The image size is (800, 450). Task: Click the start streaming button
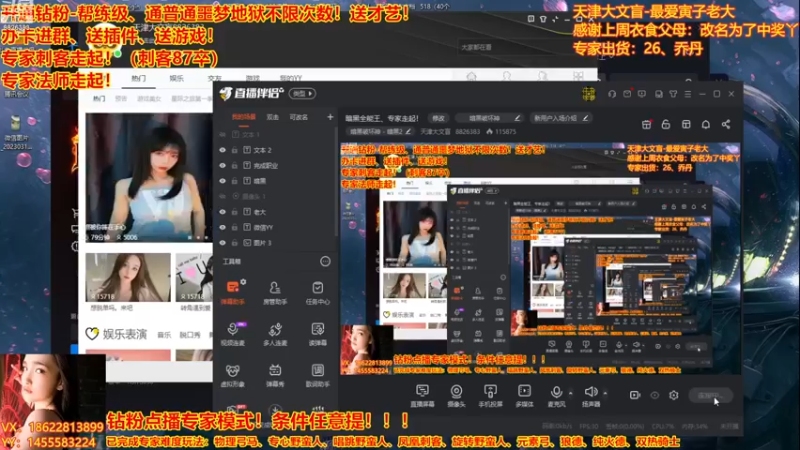711,395
